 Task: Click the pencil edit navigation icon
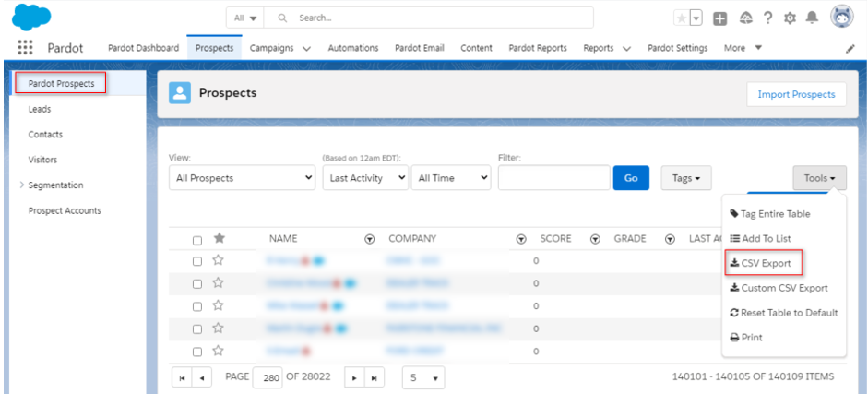(850, 49)
